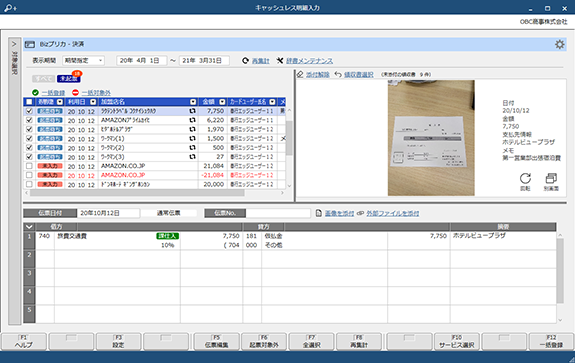Image resolution: width=575 pixels, height=363 pixels.
Task: Select the 未起票 filter tab
Action: tap(69, 78)
